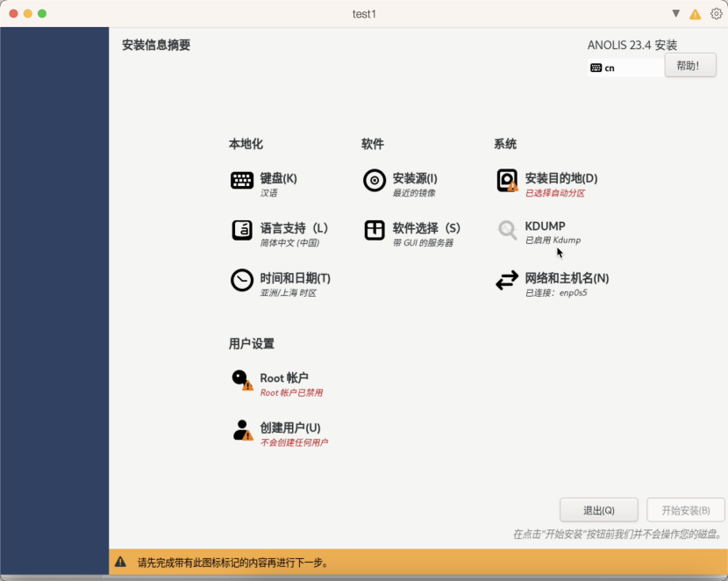Open the 软件选择 (S) label
Image resolution: width=728 pixels, height=581 pixels.
426,228
